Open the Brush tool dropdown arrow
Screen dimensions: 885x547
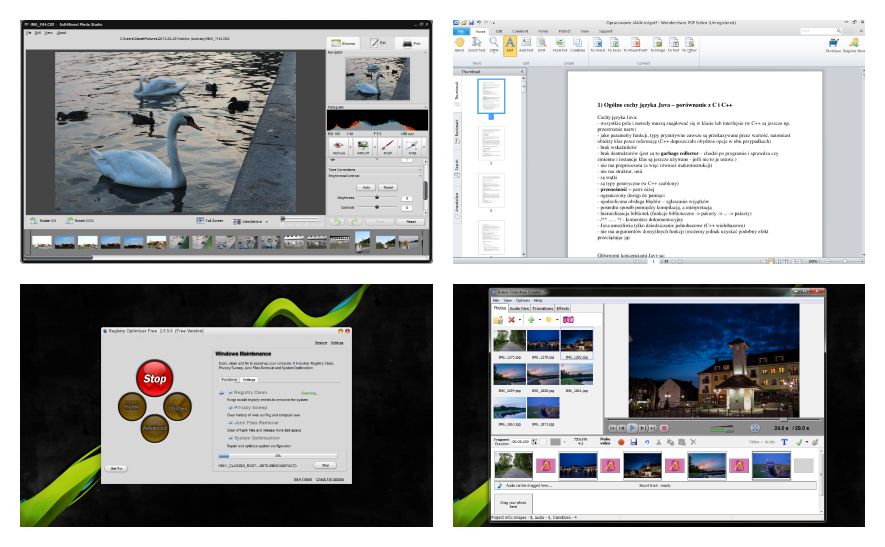coord(399,147)
